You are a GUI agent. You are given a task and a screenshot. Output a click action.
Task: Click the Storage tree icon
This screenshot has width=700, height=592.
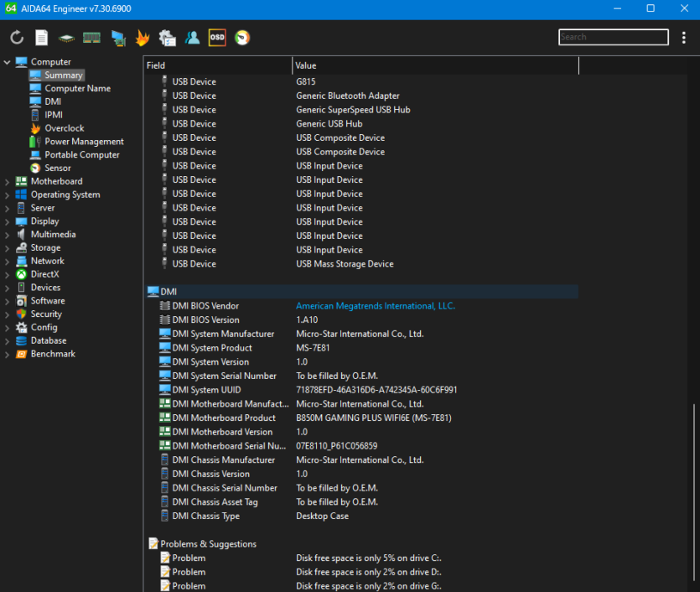21,247
